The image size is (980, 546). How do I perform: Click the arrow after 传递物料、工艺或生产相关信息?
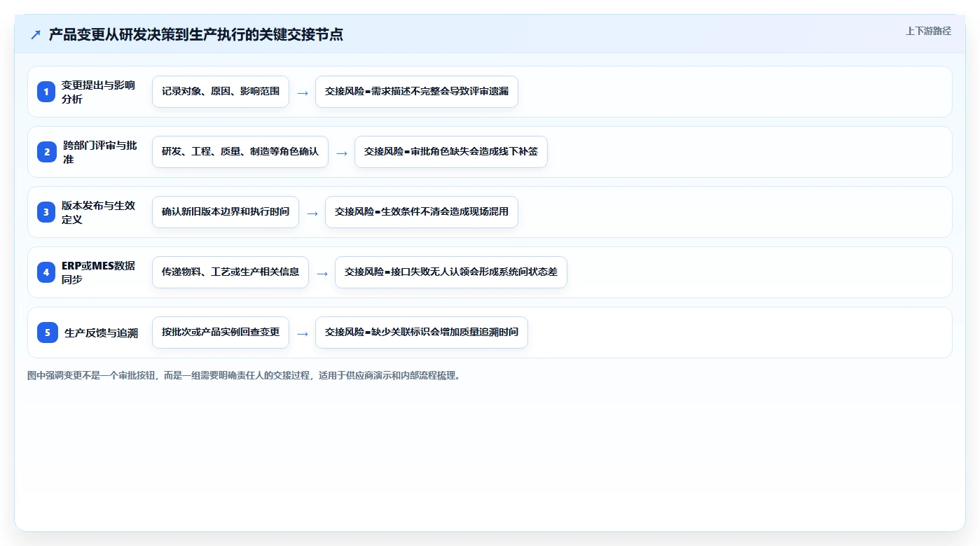point(322,273)
